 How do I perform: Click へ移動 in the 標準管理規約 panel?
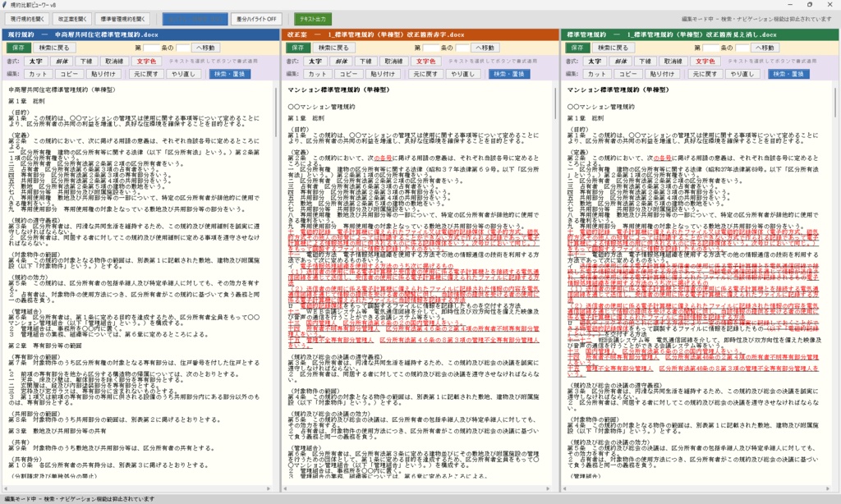tap(765, 48)
